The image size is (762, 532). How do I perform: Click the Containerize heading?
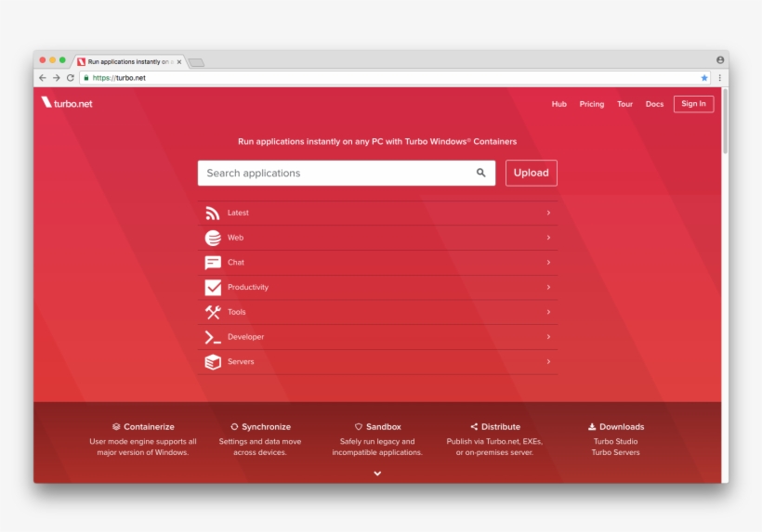(x=149, y=427)
